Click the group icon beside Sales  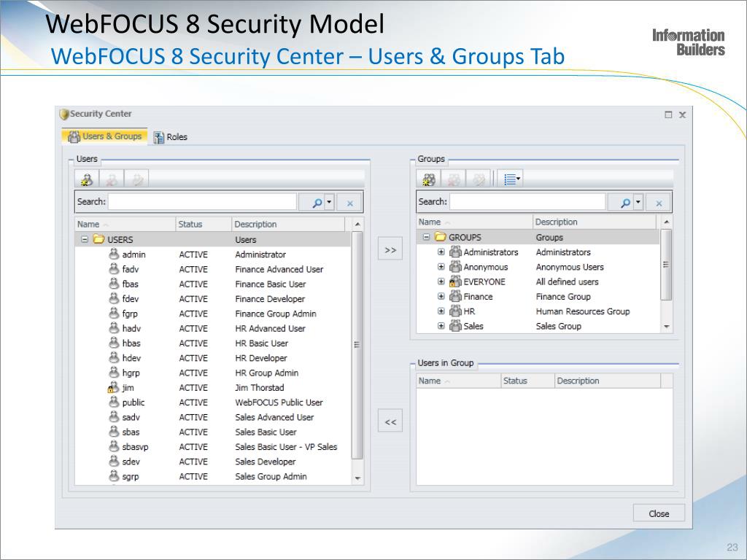(455, 325)
